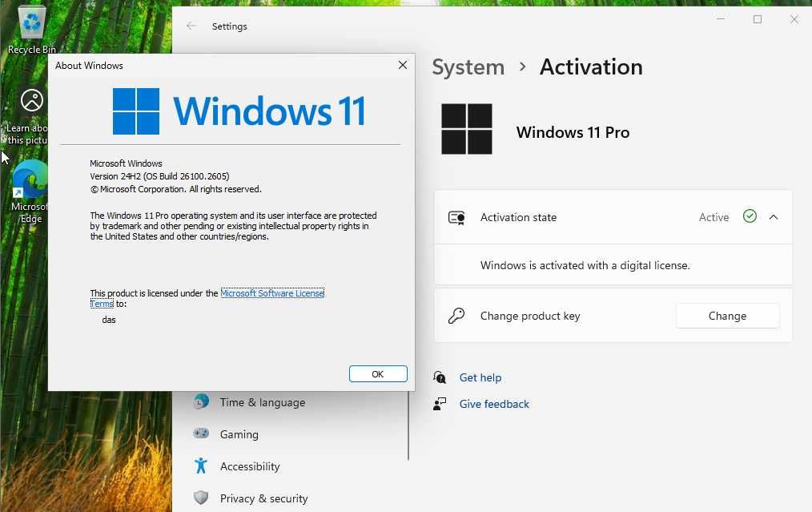Screen dimensions: 812x512
Task: Open the Give feedback link
Action: point(494,404)
